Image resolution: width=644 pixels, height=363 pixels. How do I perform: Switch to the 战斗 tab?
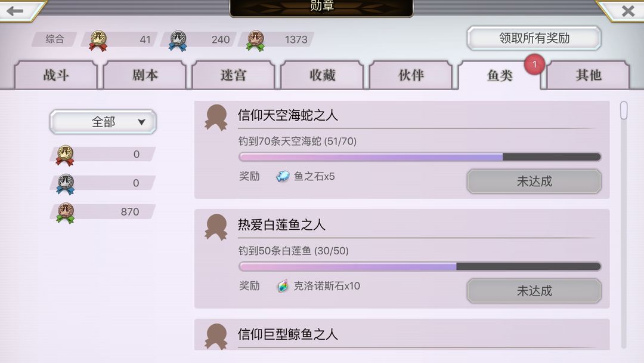56,75
